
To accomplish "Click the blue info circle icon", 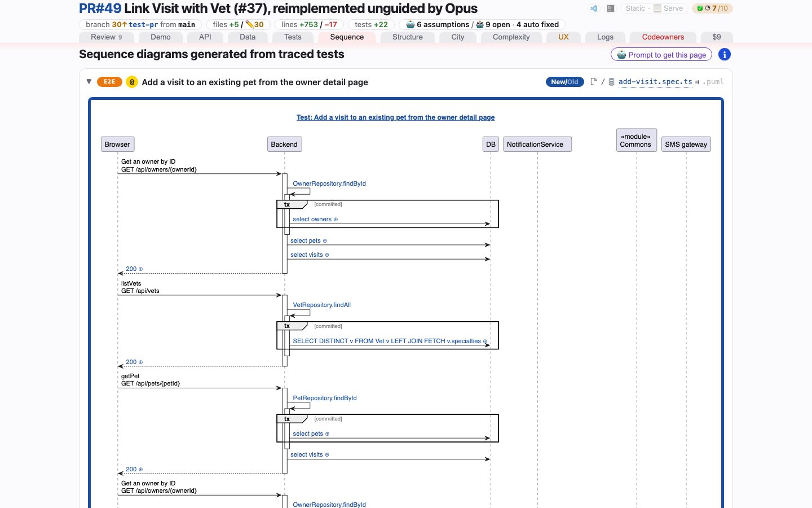I will pos(725,55).
